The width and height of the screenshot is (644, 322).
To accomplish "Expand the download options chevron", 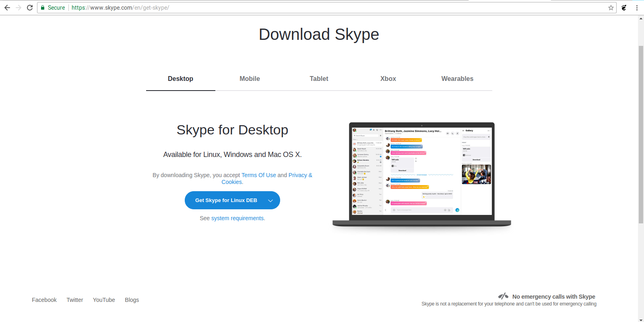I will [x=270, y=200].
